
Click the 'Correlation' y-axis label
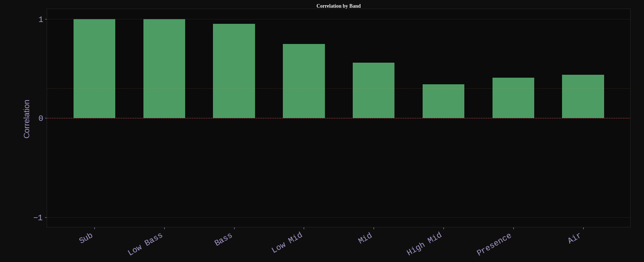pyautogui.click(x=26, y=119)
